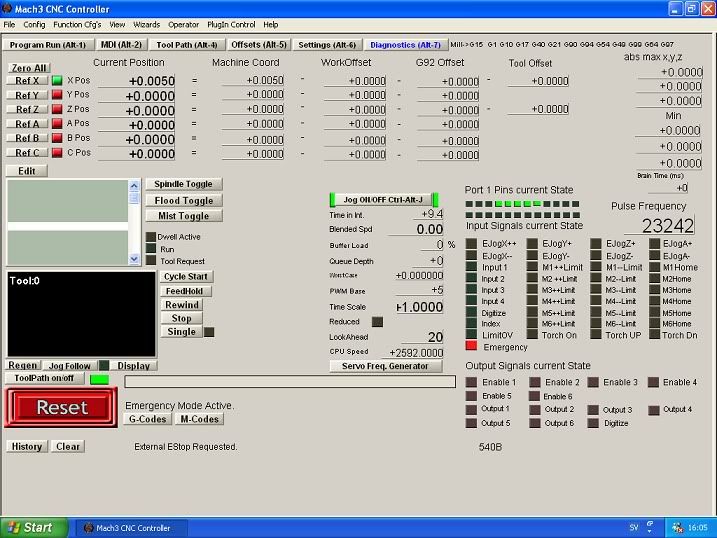The height and width of the screenshot is (538, 717).
Task: Toggle the ToolPath on/off button
Action: [44, 378]
